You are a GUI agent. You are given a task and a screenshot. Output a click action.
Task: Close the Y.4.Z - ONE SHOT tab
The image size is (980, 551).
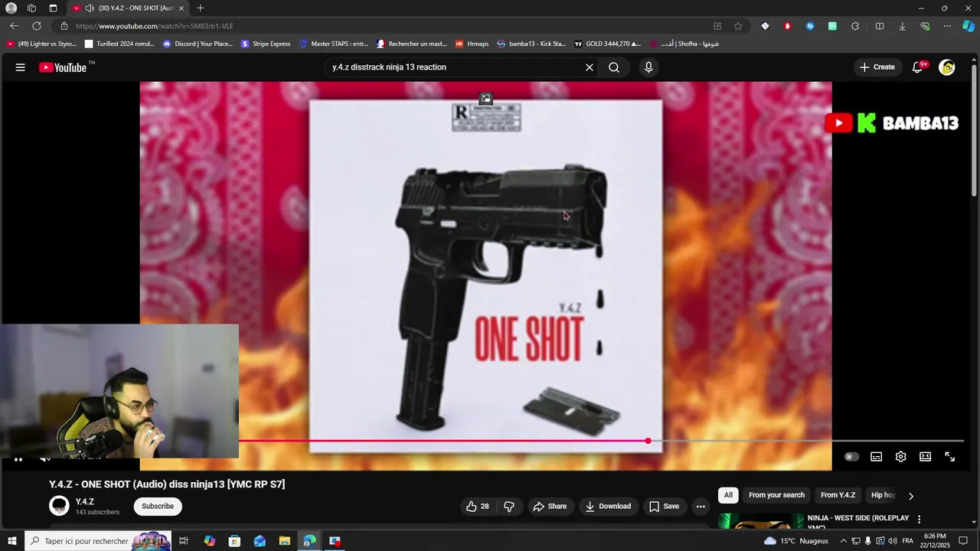pos(181,8)
